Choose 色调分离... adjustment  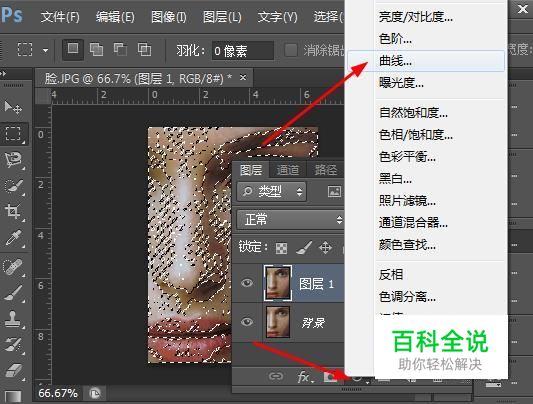[407, 297]
